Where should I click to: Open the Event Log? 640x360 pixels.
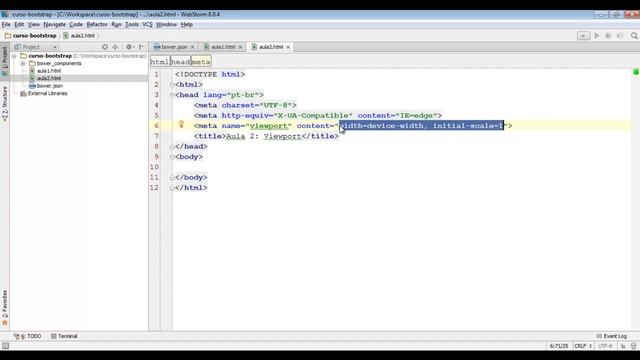(611, 336)
